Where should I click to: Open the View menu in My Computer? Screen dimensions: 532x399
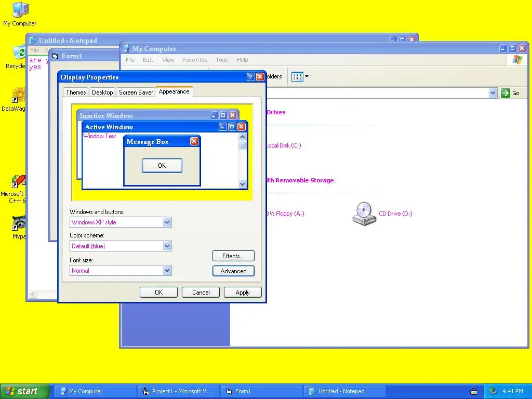[x=168, y=60]
